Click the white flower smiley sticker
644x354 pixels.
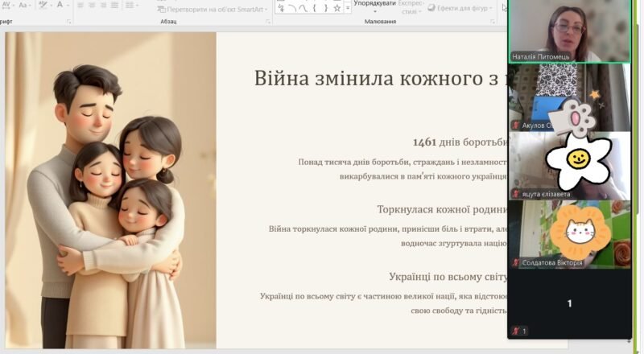pos(579,158)
